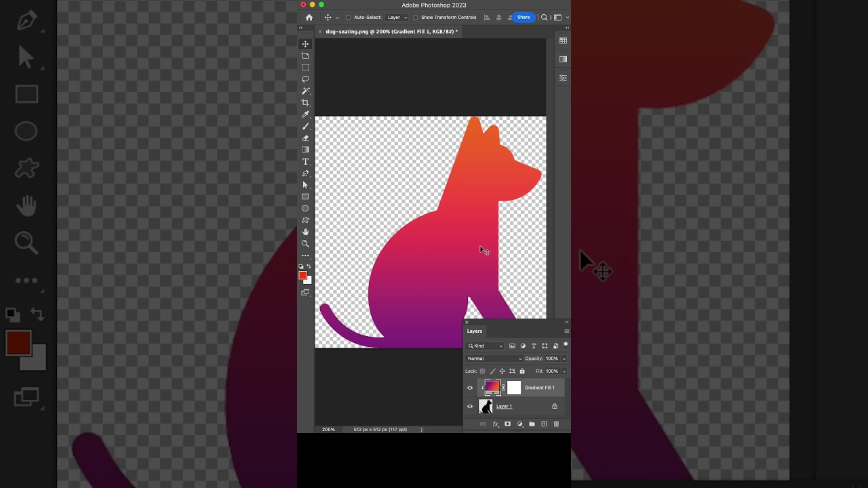Collapse the Layers panel double arrows
868x488 pixels.
coord(567,322)
